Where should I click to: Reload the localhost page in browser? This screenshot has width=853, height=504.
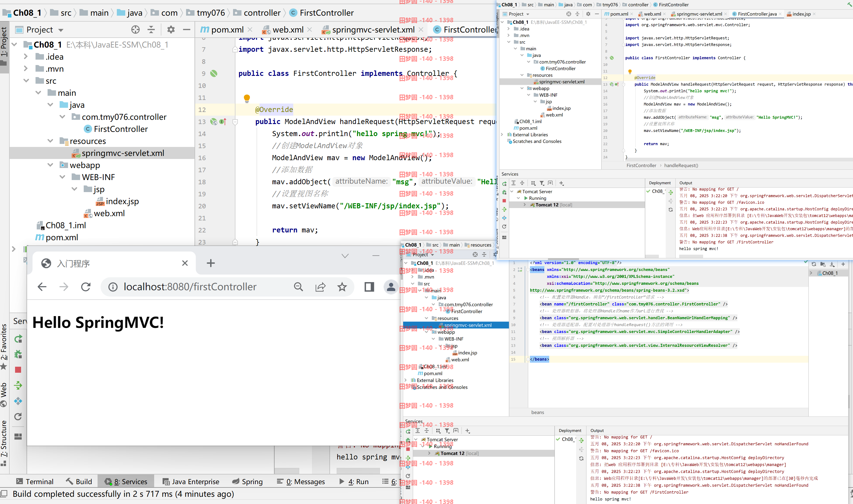(86, 287)
